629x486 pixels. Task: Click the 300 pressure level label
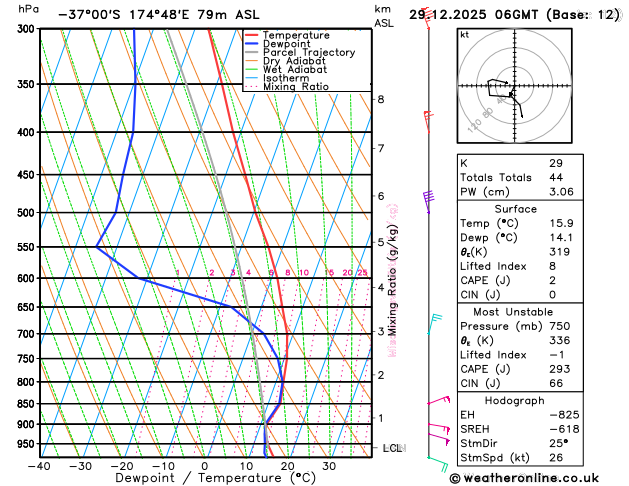(x=28, y=29)
